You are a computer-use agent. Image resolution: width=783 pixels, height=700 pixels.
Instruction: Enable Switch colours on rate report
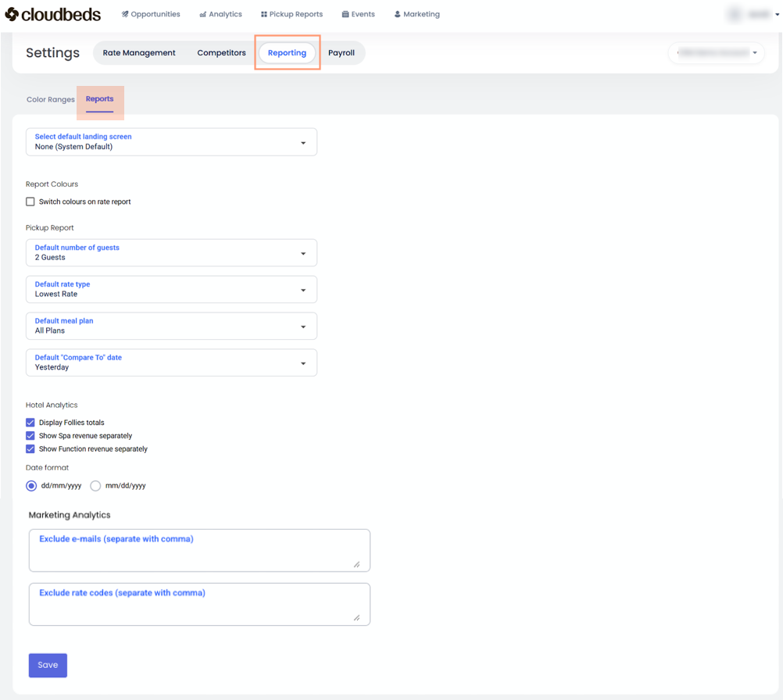coord(30,202)
